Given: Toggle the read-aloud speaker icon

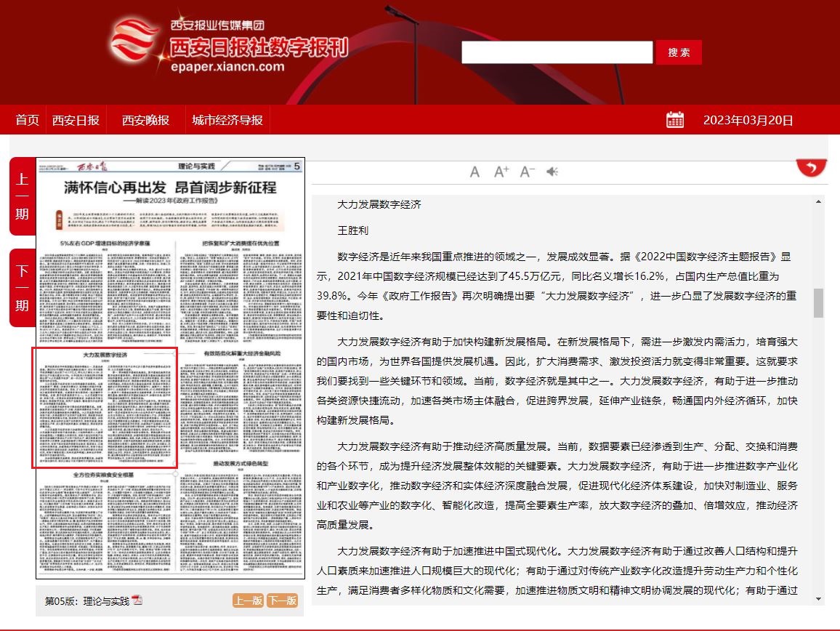Looking at the screenshot, I should pyautogui.click(x=553, y=172).
